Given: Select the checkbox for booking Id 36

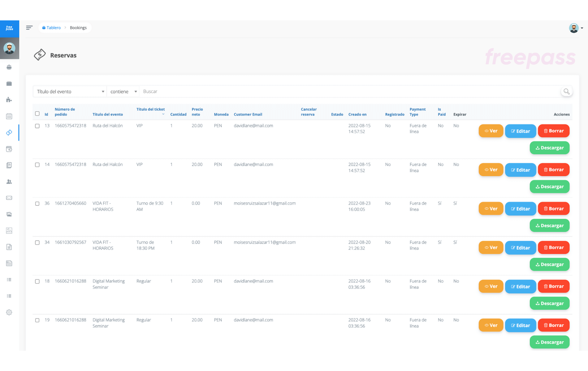Looking at the screenshot, I should point(37,203).
